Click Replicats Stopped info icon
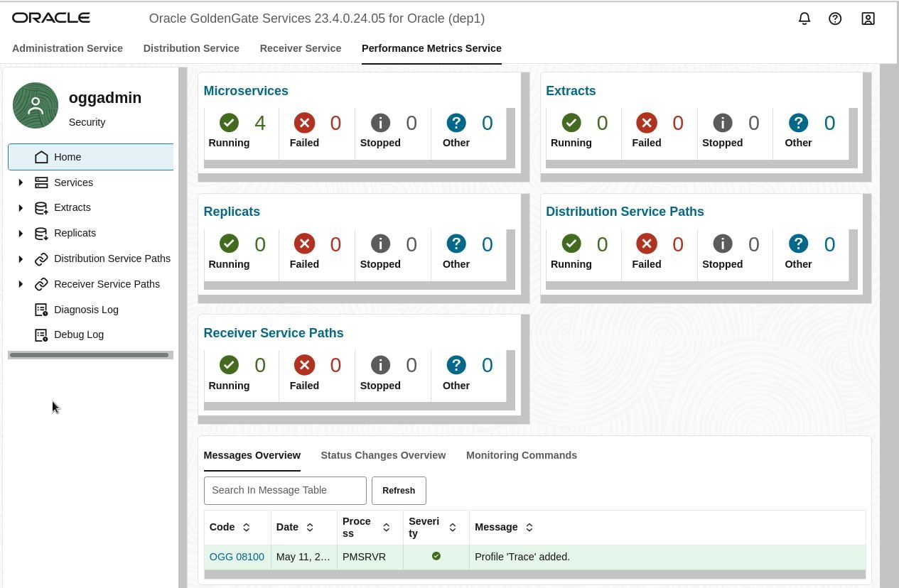This screenshot has height=588, width=899. [380, 244]
